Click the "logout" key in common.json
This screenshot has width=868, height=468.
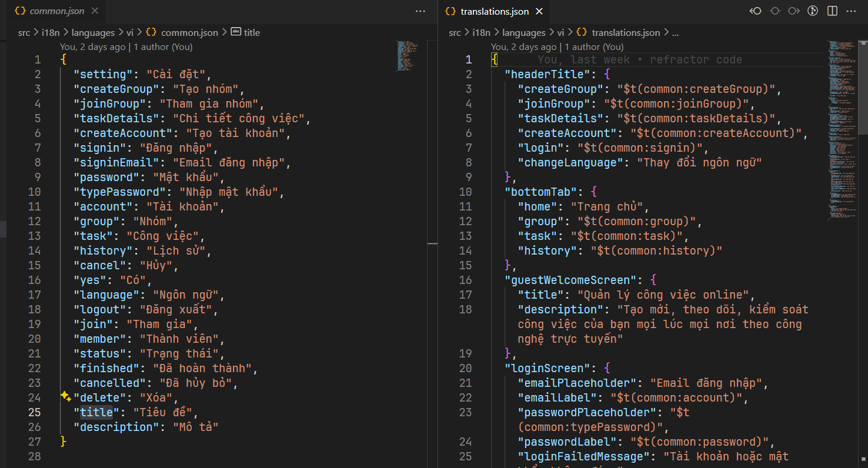[x=100, y=309]
